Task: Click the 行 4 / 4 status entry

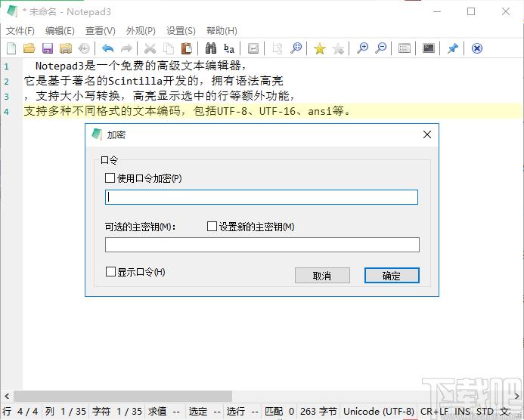Action: pyautogui.click(x=20, y=412)
